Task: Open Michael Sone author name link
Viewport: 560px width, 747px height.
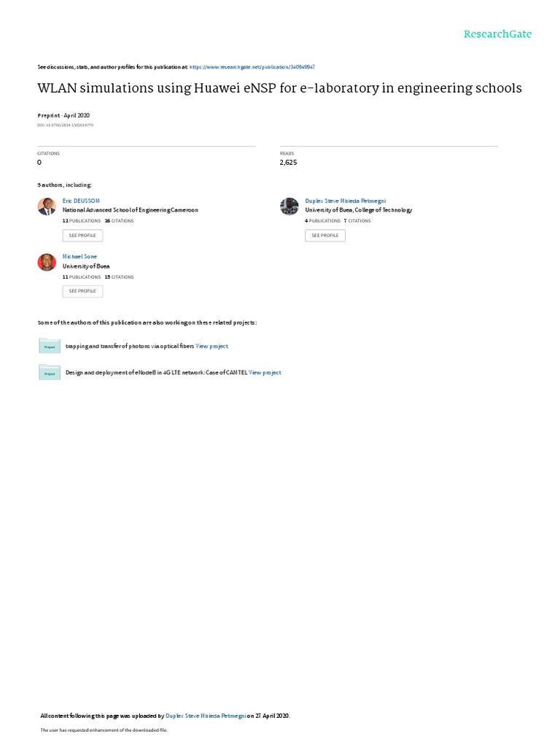Action: pos(79,257)
